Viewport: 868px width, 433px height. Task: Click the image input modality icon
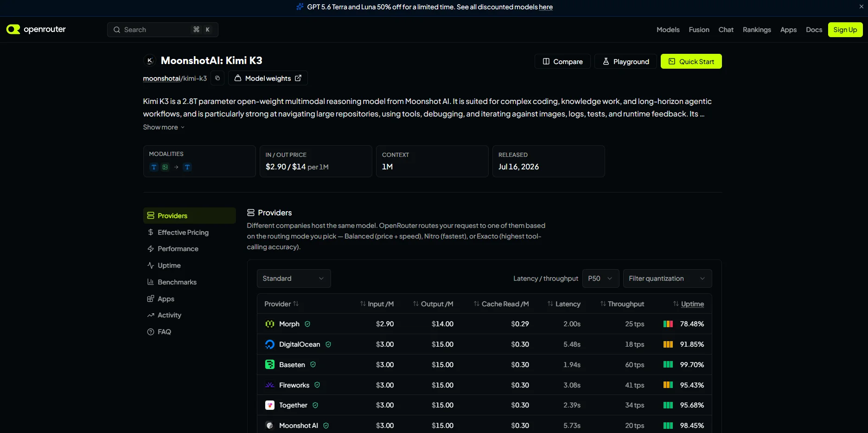pos(165,167)
